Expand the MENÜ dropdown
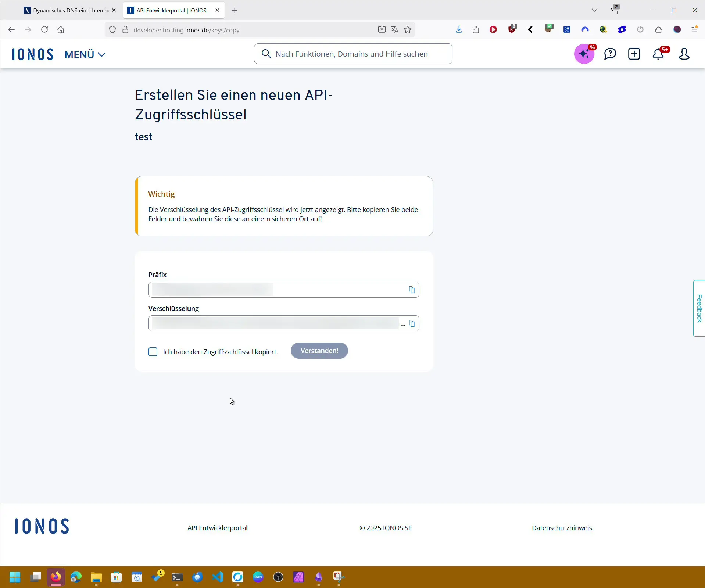The height and width of the screenshot is (588, 705). point(85,54)
